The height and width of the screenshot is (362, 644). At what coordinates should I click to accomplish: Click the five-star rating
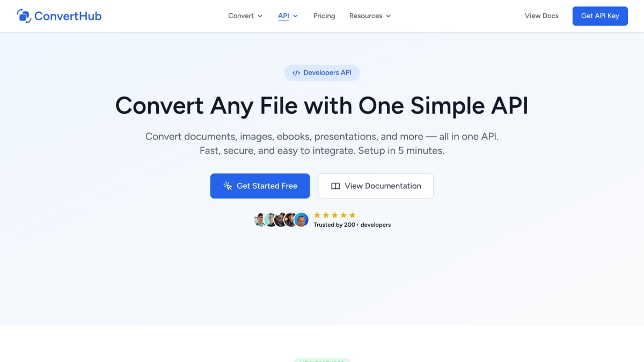[x=335, y=215]
